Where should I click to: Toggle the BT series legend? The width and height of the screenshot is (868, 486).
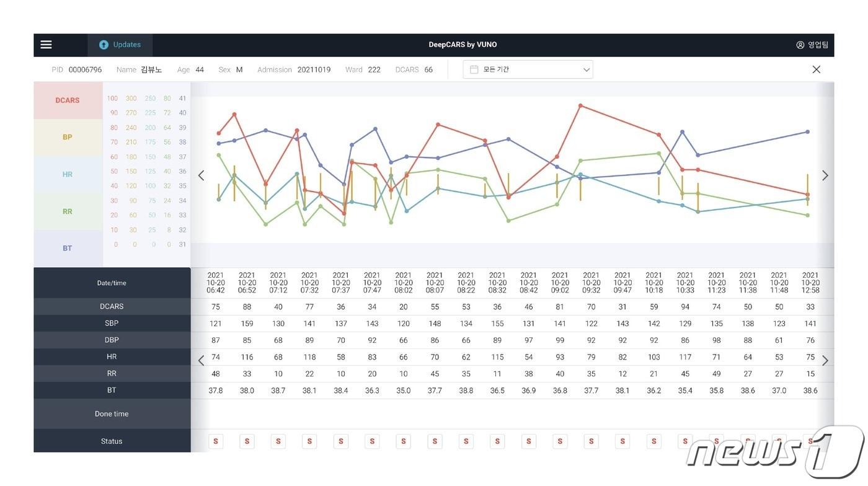(68, 248)
